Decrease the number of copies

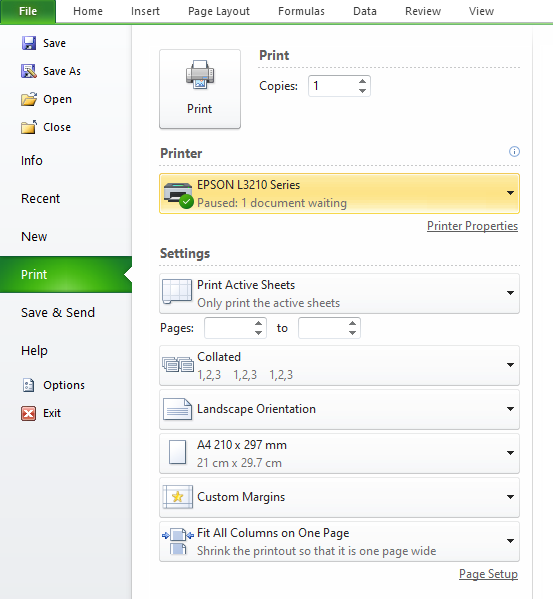pos(362,91)
